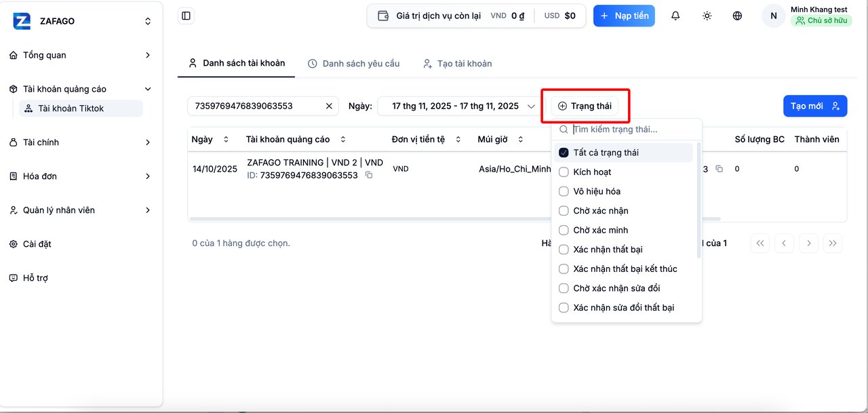Sort by Tài khoản quảng cáo column
868x413 pixels.
coord(343,140)
